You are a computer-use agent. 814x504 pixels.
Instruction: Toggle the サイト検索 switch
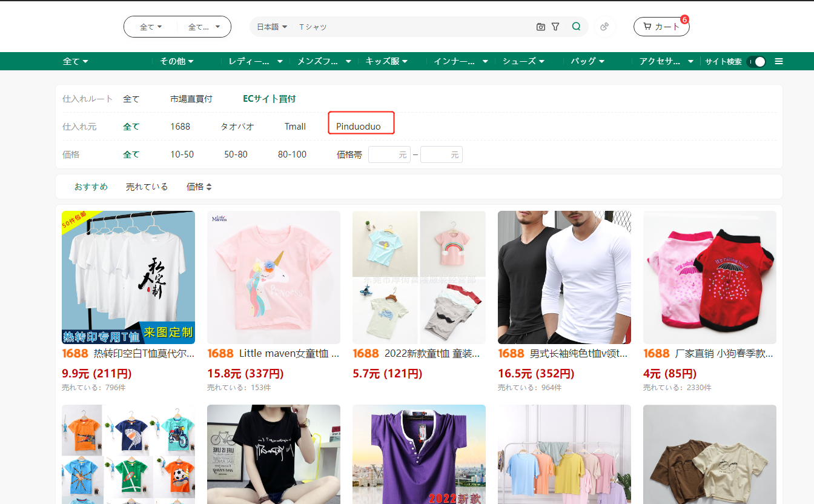756,61
